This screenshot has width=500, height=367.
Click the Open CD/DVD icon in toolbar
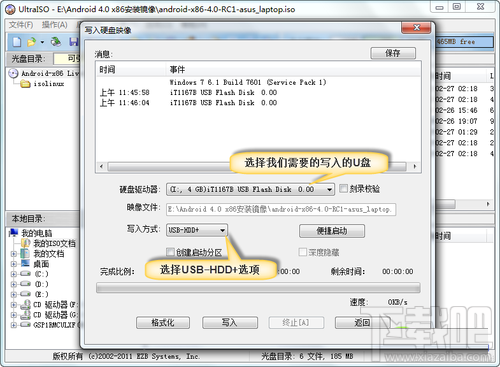click(x=56, y=42)
